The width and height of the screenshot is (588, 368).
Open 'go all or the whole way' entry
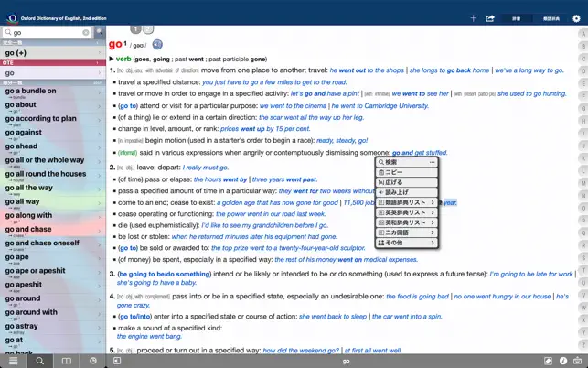click(x=52, y=162)
